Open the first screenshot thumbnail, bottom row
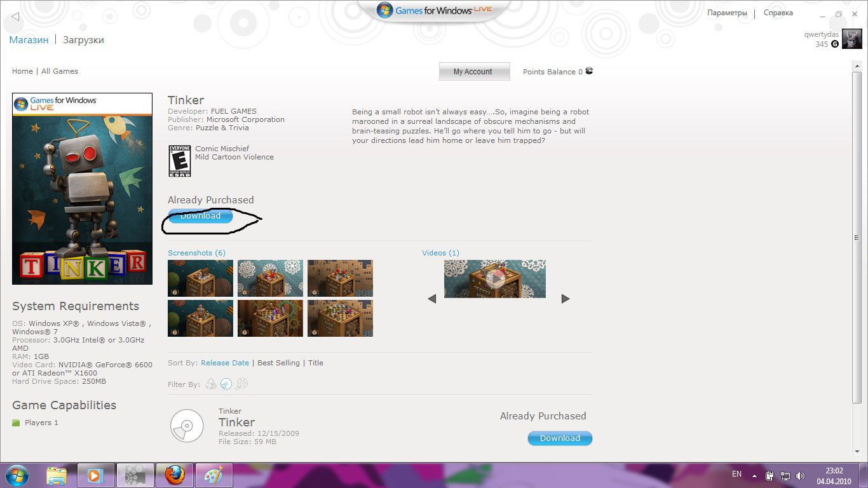This screenshot has height=488, width=868. click(x=200, y=318)
